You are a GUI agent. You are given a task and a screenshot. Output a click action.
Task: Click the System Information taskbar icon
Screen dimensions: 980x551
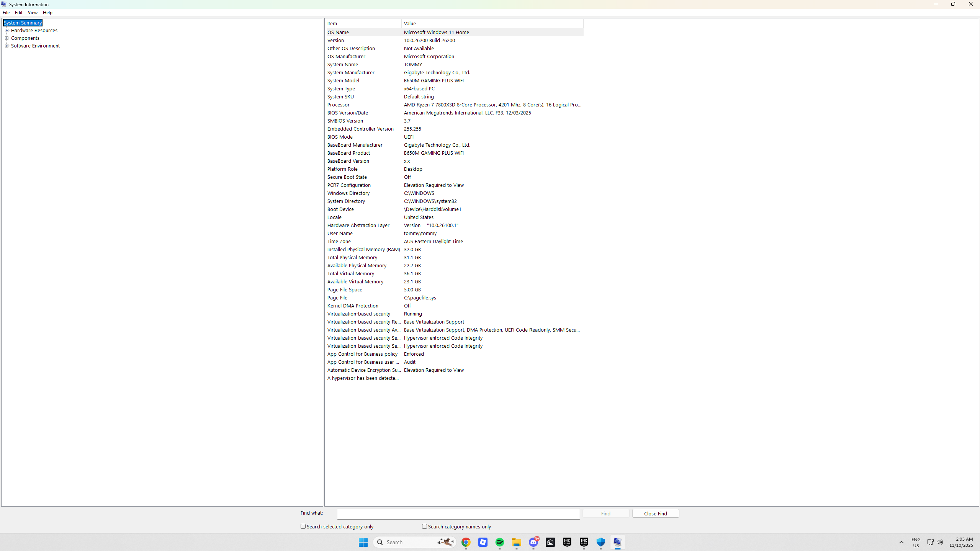(x=617, y=542)
